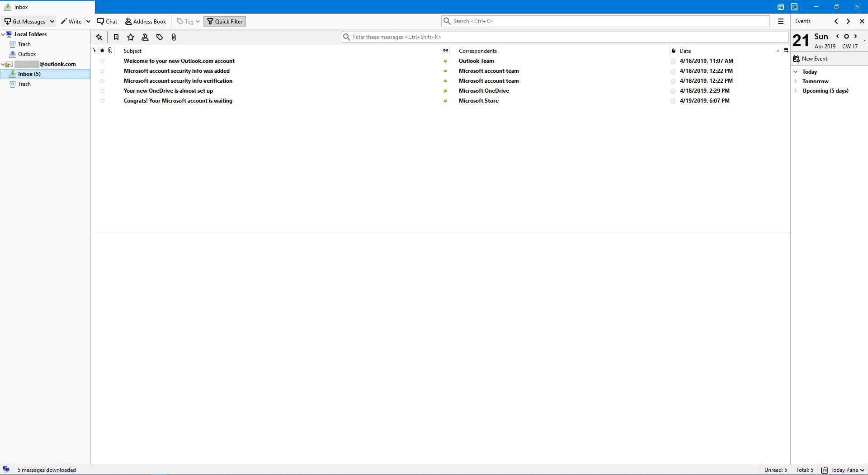Pin the quick filter bar open
The height and width of the screenshot is (475, 868).
(99, 37)
